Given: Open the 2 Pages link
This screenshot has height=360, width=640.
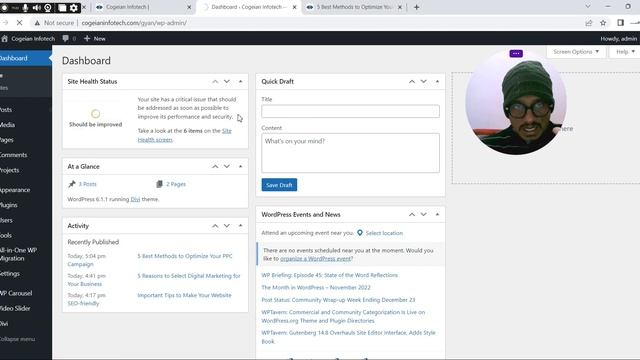Looking at the screenshot, I should click(x=176, y=184).
